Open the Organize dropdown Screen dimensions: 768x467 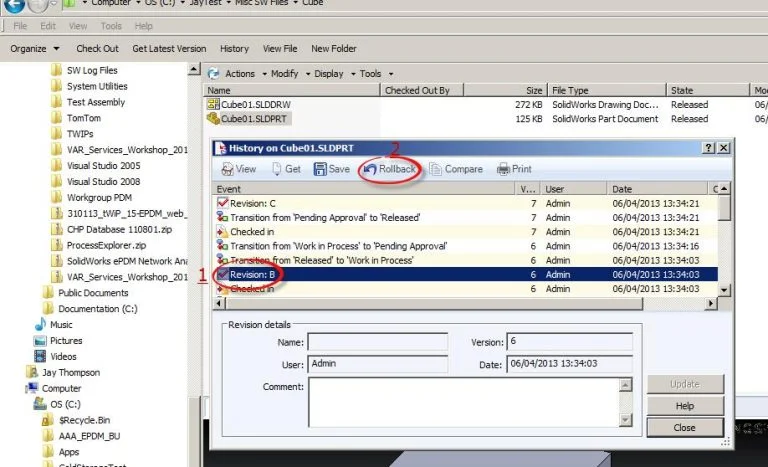click(x=35, y=48)
